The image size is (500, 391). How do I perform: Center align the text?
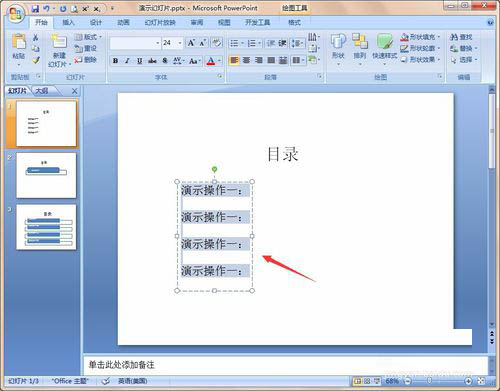[246, 60]
